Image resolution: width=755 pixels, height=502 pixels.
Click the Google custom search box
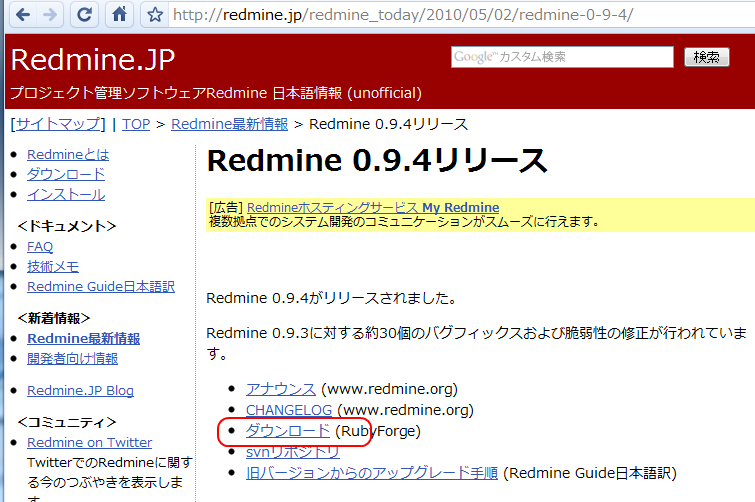[x=562, y=57]
